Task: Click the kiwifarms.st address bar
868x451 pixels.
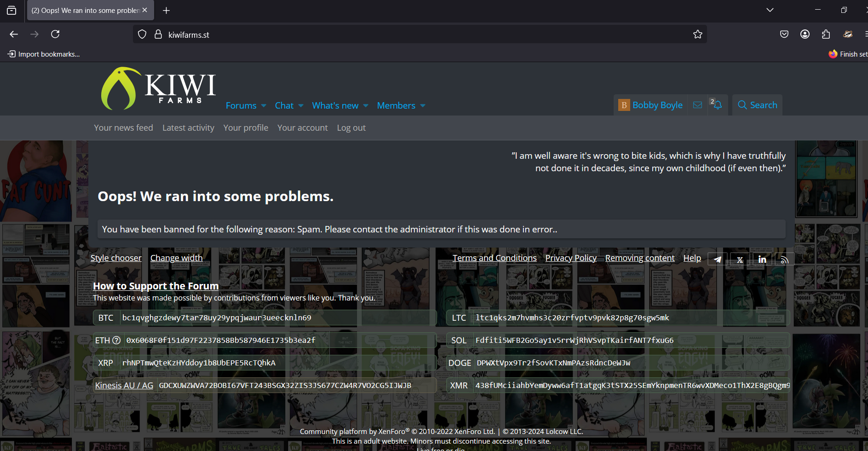Action: (420, 35)
